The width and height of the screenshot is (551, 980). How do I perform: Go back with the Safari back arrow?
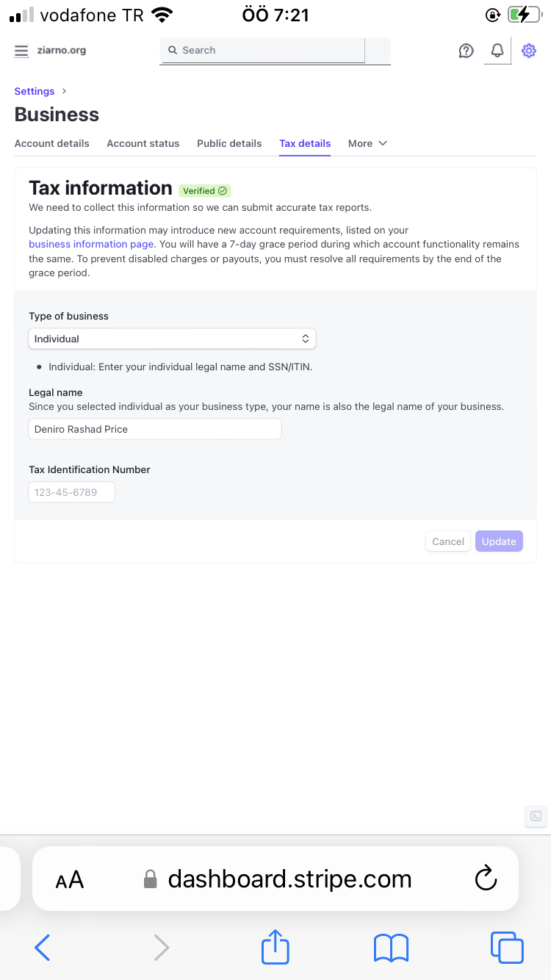[x=43, y=948]
